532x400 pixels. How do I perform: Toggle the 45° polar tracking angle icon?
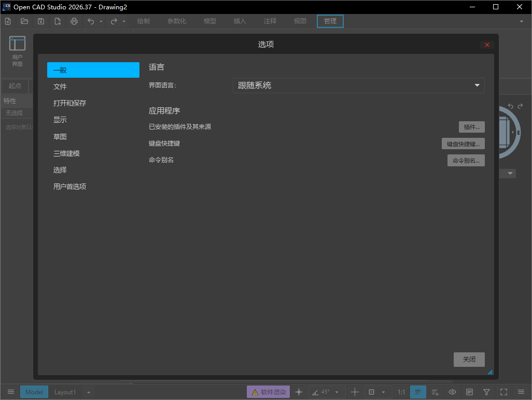320,392
